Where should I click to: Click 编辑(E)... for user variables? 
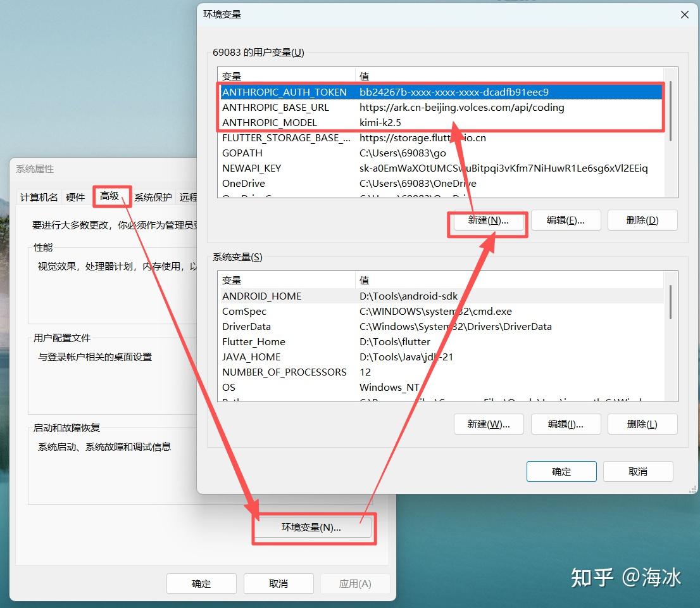[x=566, y=220]
